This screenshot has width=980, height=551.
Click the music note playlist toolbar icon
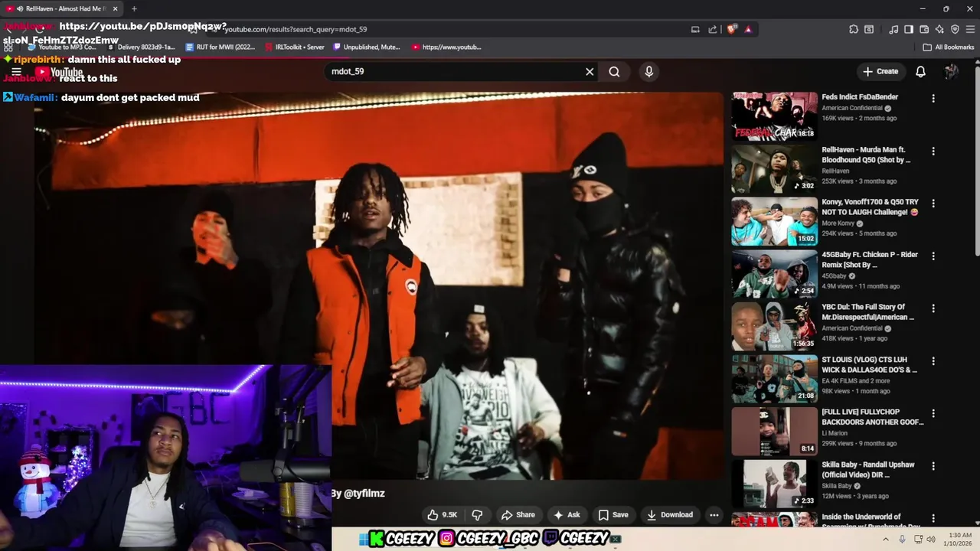click(x=893, y=29)
